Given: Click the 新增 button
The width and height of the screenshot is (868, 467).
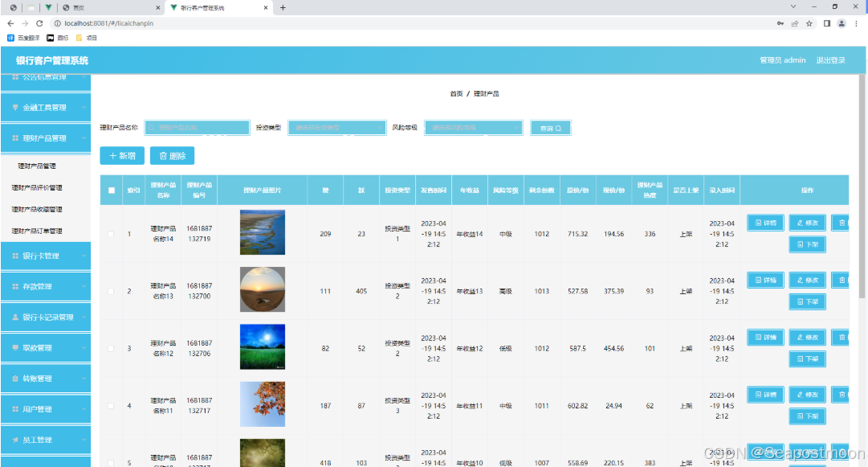Looking at the screenshot, I should point(122,156).
